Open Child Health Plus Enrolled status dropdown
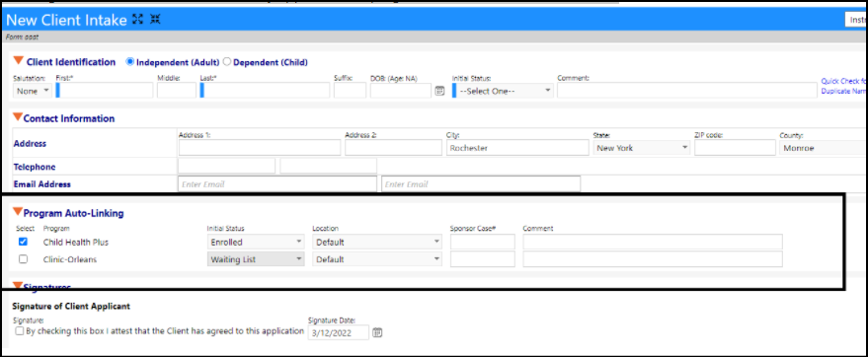868x357 pixels. click(256, 242)
